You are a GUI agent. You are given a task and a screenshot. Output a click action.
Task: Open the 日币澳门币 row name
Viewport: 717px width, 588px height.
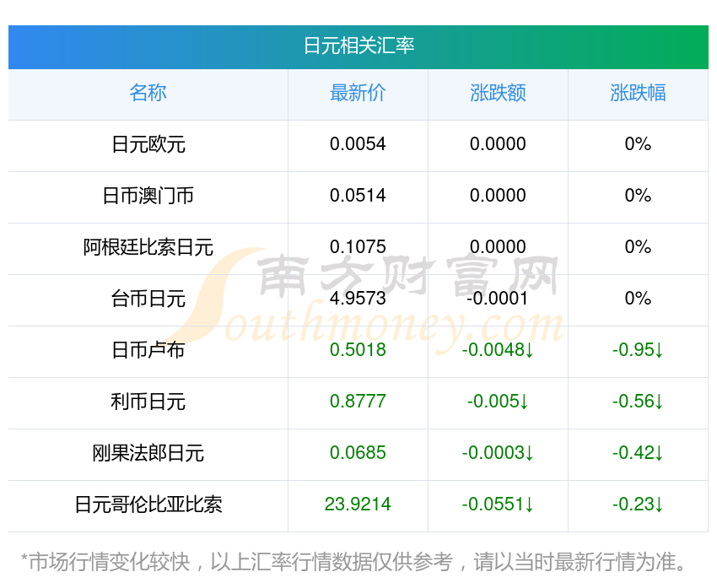[x=148, y=196]
